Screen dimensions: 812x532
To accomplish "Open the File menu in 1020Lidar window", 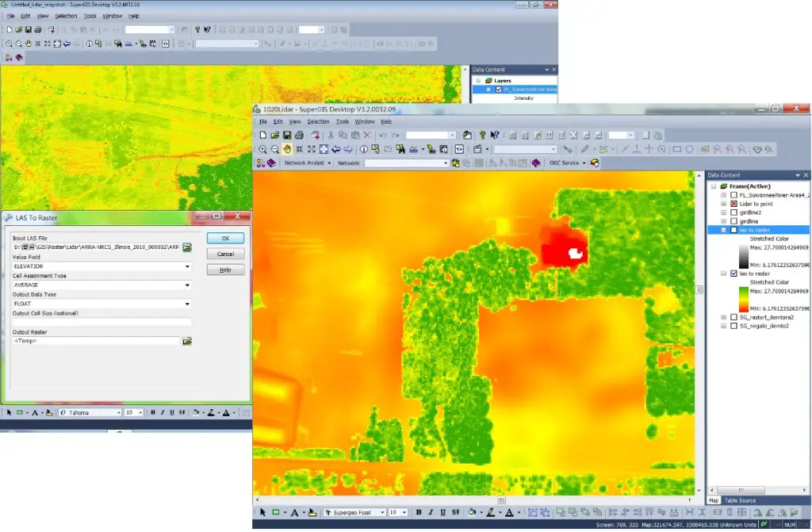I will click(x=263, y=122).
